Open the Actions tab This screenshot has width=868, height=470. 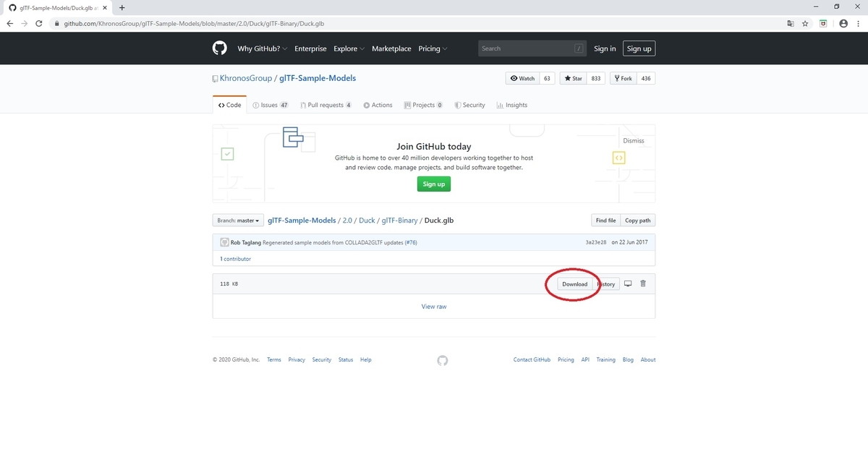[378, 105]
